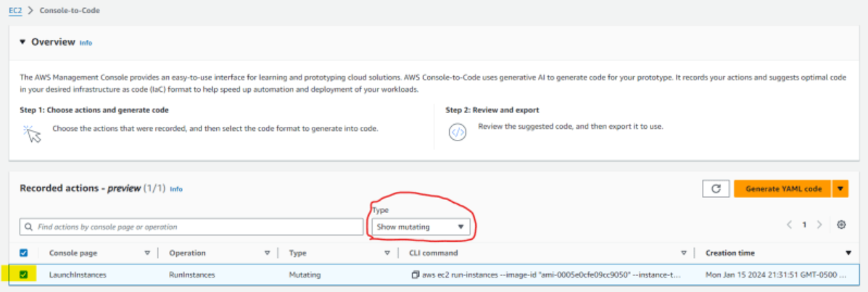Screen dimensions: 868x292
Task: Click the Operation column sort icon
Action: coord(267,253)
